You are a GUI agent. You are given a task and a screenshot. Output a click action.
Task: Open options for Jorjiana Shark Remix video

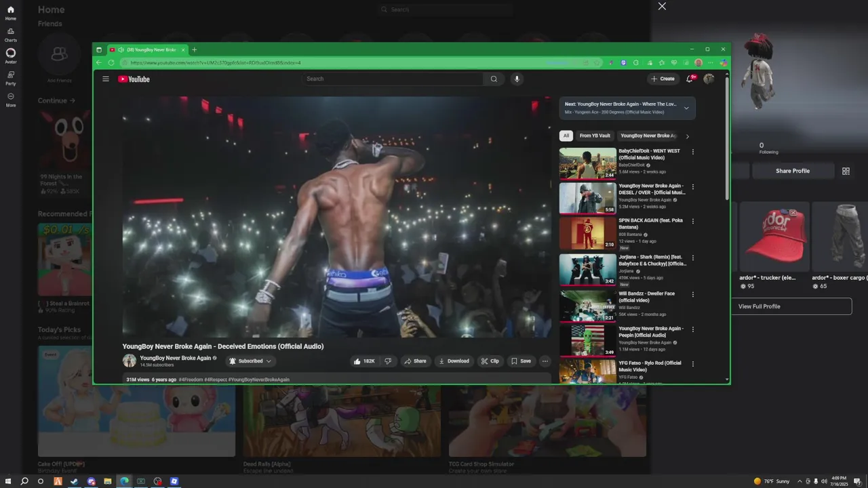tap(692, 258)
